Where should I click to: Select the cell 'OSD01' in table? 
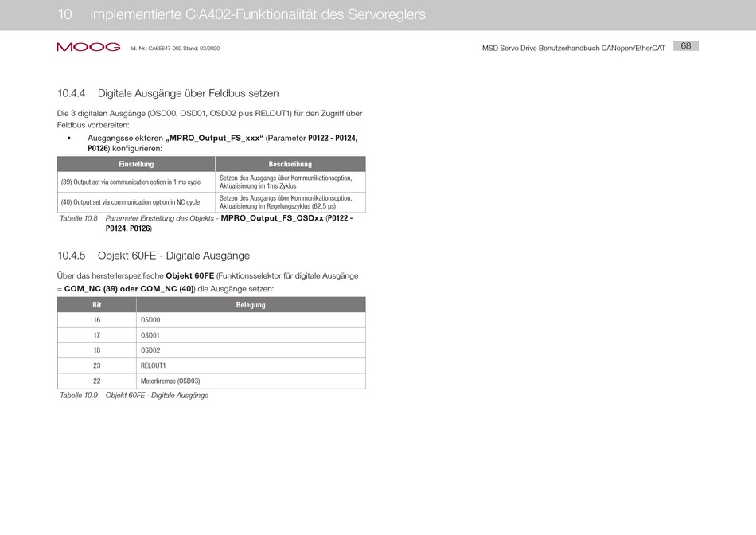click(x=251, y=335)
